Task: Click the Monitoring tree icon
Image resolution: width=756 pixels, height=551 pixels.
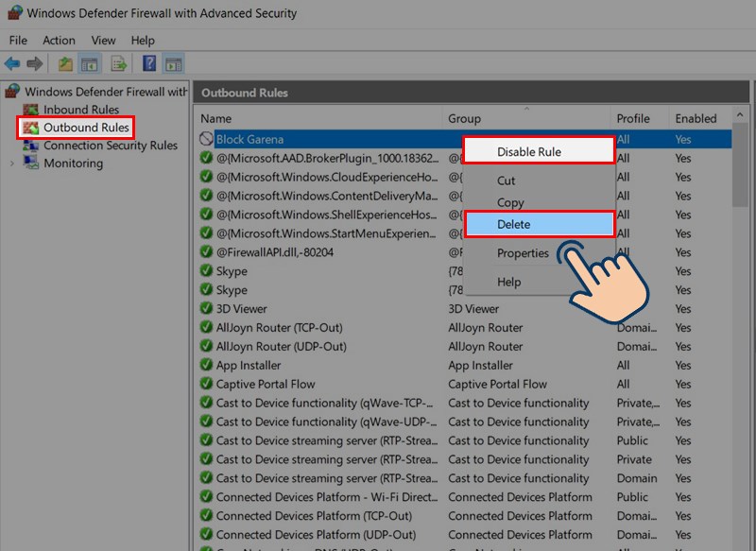Action: click(31, 163)
